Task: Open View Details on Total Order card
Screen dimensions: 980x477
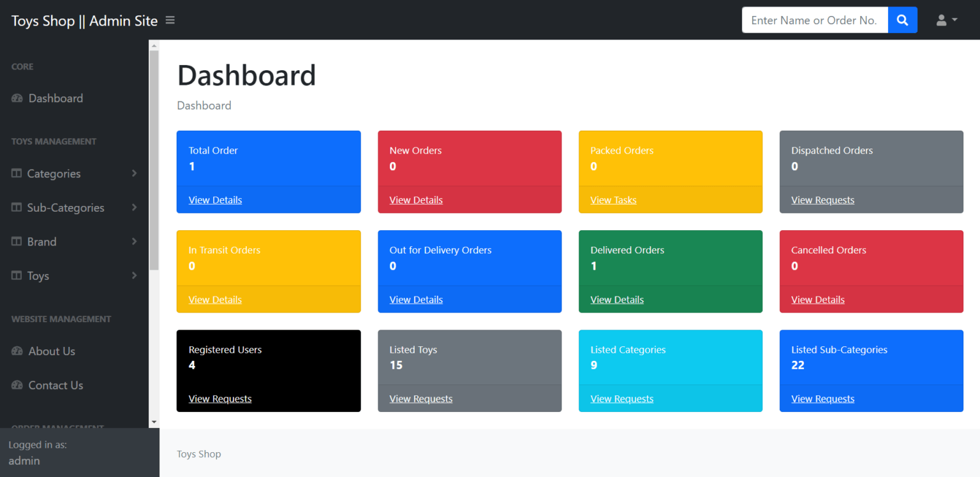Action: coord(215,200)
